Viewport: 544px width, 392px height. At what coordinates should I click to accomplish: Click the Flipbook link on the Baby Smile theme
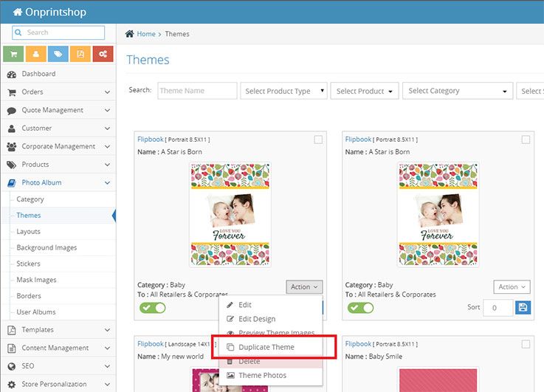[x=358, y=344]
